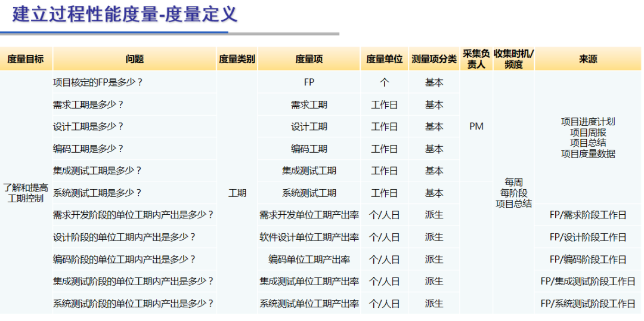Select the 来源 column header
Viewport: 644px width, 321px height.
coord(588,59)
